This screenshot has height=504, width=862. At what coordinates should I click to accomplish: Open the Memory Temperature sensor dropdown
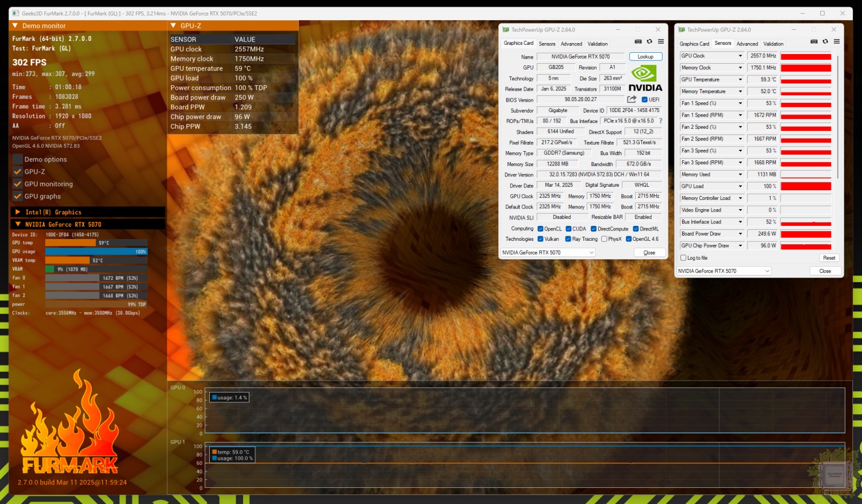[740, 91]
